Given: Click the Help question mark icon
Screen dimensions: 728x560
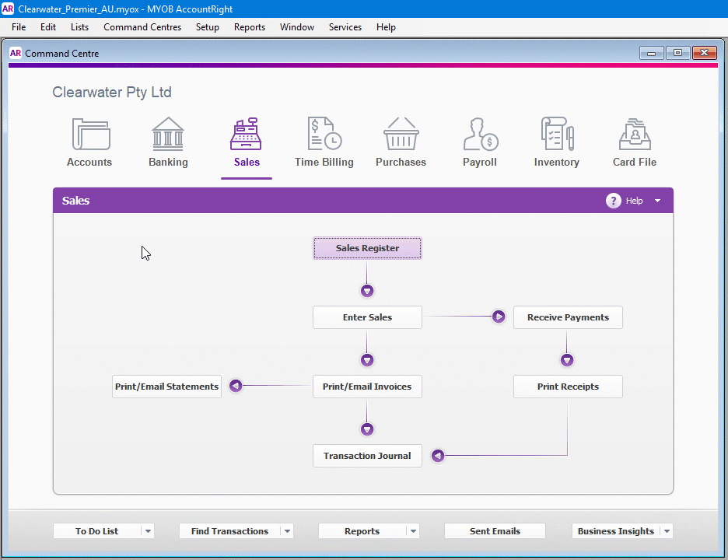Looking at the screenshot, I should [x=614, y=201].
